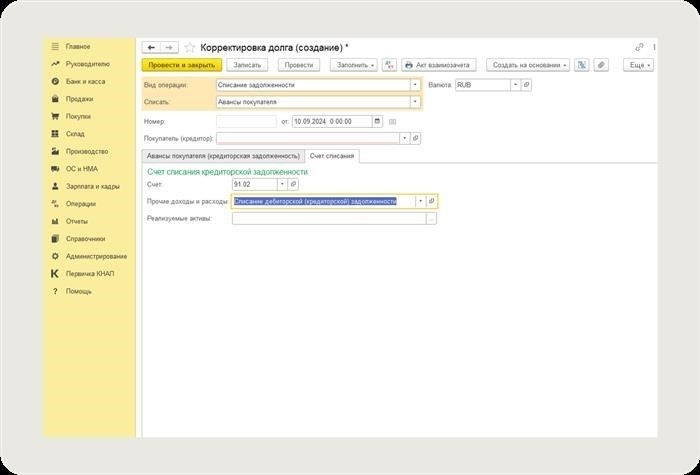Expand the Счет 91.02 dropdown arrow
The image size is (700, 475).
tap(283, 184)
